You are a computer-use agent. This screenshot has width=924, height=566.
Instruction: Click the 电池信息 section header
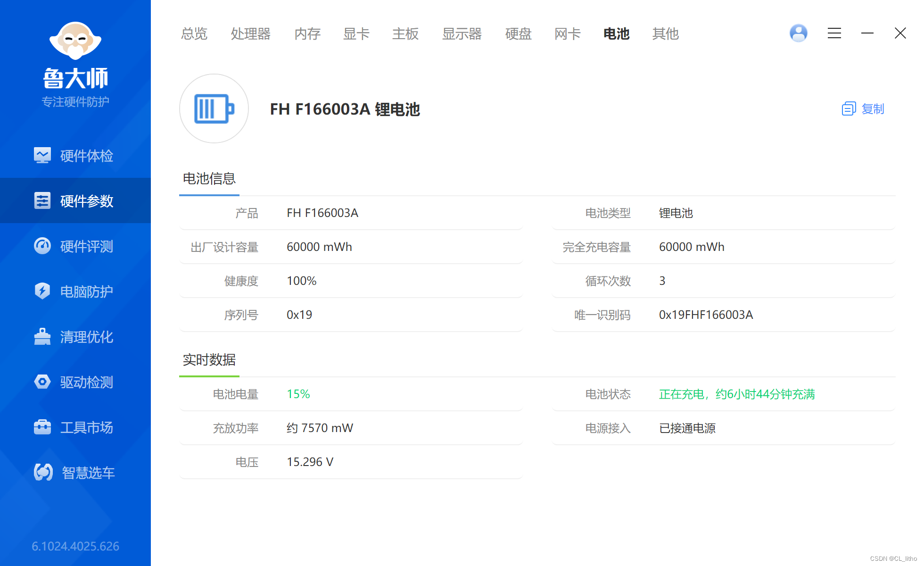coord(209,179)
